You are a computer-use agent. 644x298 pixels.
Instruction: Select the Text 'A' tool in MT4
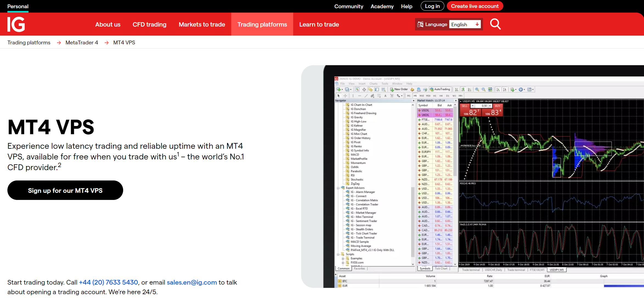(385, 96)
